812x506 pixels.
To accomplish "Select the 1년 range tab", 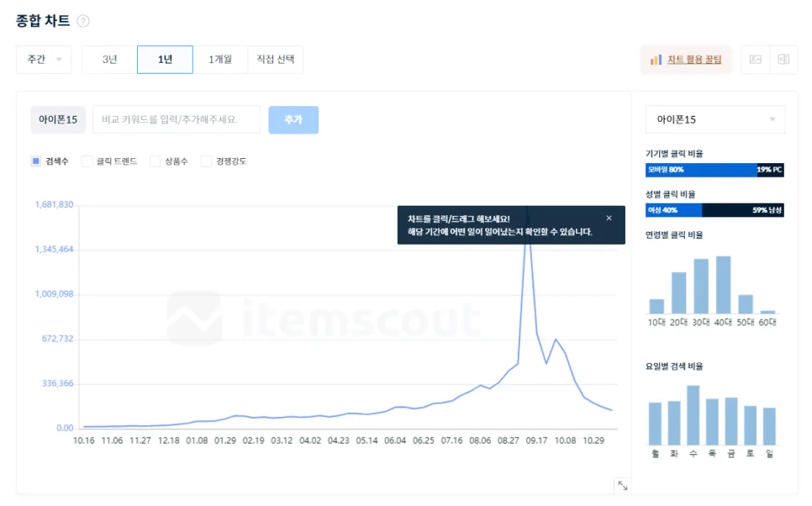I will pyautogui.click(x=166, y=60).
